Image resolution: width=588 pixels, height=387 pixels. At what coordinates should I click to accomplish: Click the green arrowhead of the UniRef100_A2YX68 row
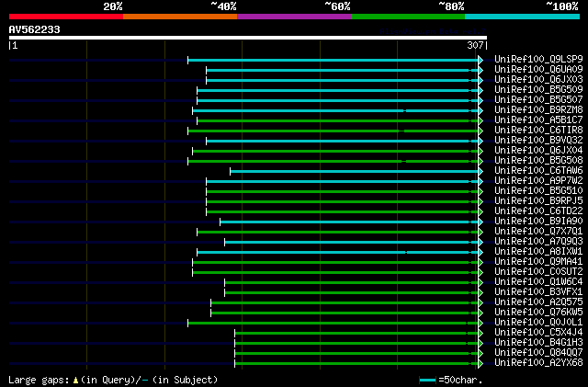[x=481, y=364]
